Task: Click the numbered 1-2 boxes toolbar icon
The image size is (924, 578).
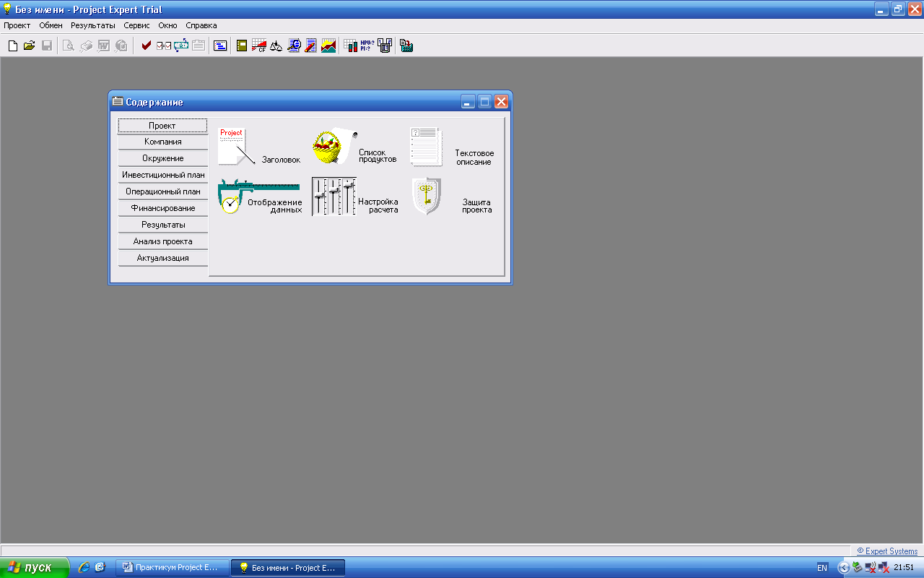Action: click(x=385, y=46)
